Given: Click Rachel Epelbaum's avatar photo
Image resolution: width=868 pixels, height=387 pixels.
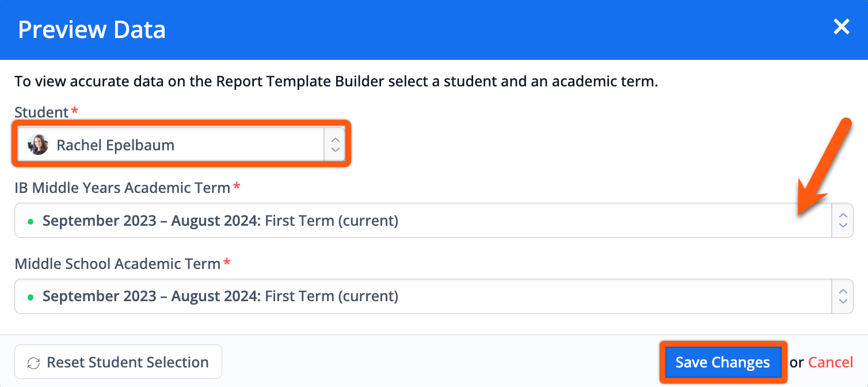Looking at the screenshot, I should click(x=38, y=145).
